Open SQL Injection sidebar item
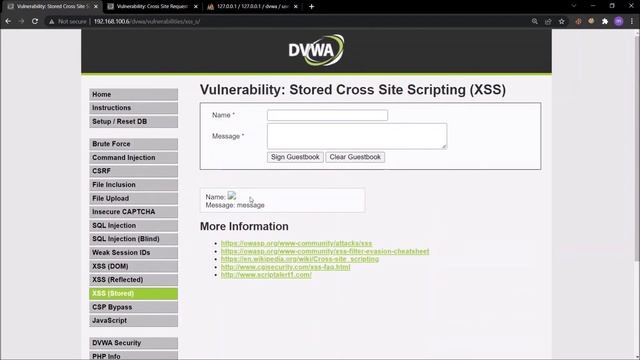Viewport: 640px width, 360px height. pyautogui.click(x=133, y=226)
